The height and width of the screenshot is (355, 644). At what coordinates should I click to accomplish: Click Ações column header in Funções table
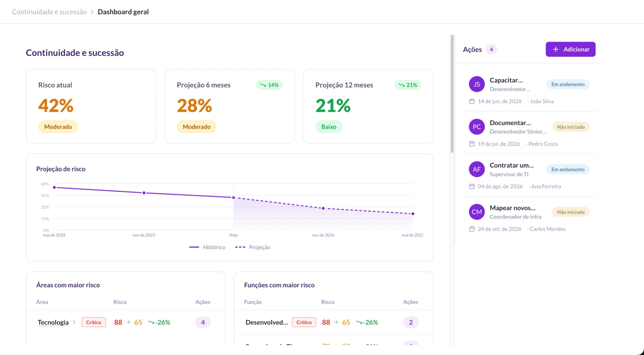pos(411,302)
